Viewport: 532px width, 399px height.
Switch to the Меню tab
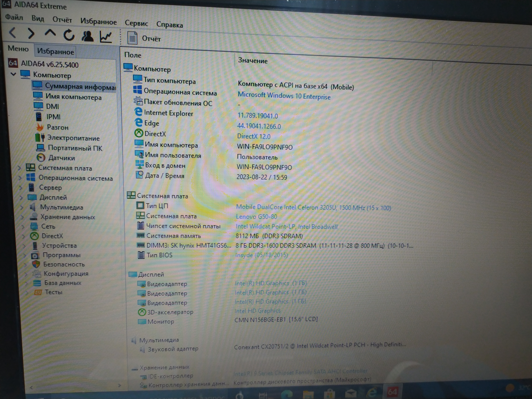coord(18,49)
